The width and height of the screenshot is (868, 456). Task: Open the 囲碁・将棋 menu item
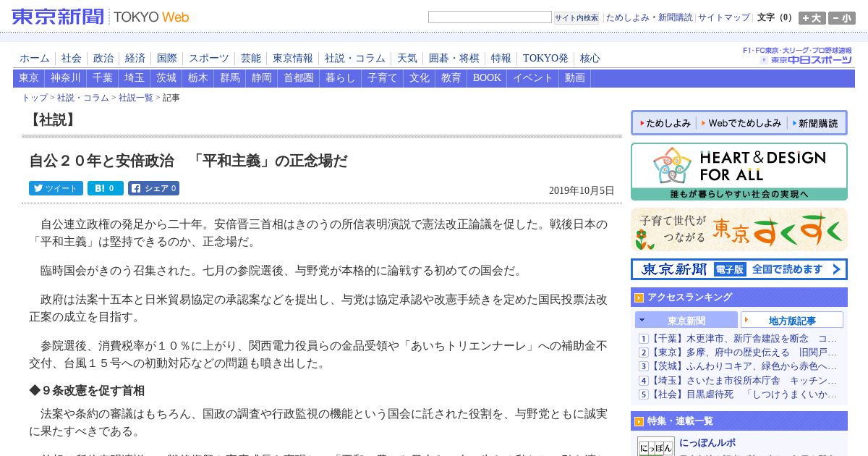454,58
